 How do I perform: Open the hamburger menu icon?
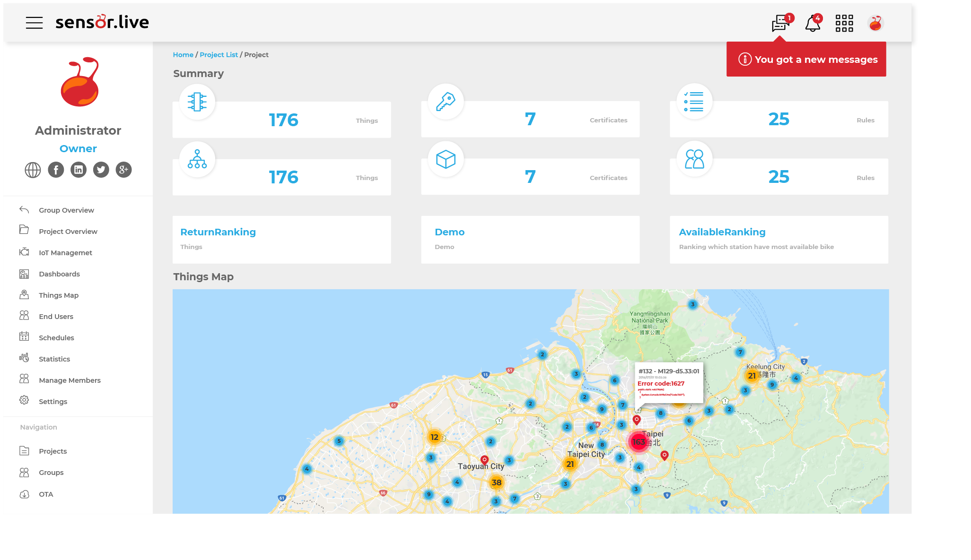pyautogui.click(x=34, y=23)
